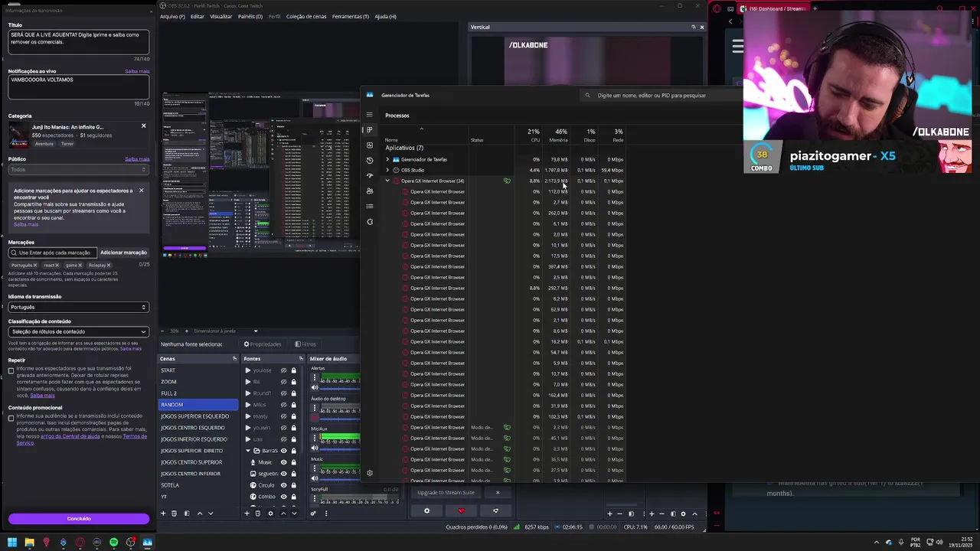Pop out Fontes dock panel
This screenshot has height=551, width=980.
301,358
